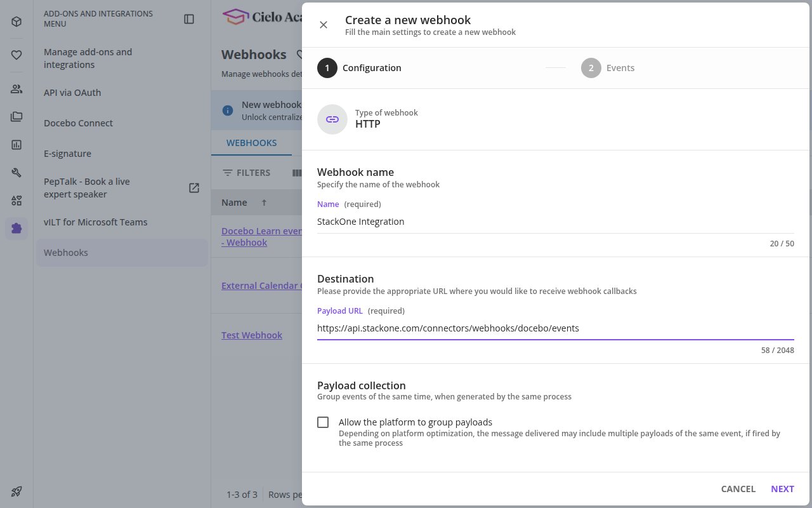Click the 'Payload collection' heading
This screenshot has width=812, height=508.
point(362,385)
